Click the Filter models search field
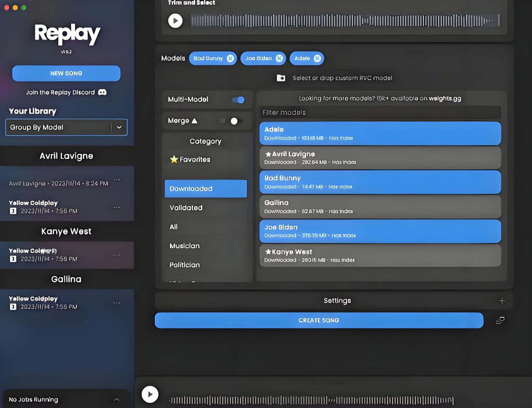This screenshot has width=532, height=408. [380, 113]
